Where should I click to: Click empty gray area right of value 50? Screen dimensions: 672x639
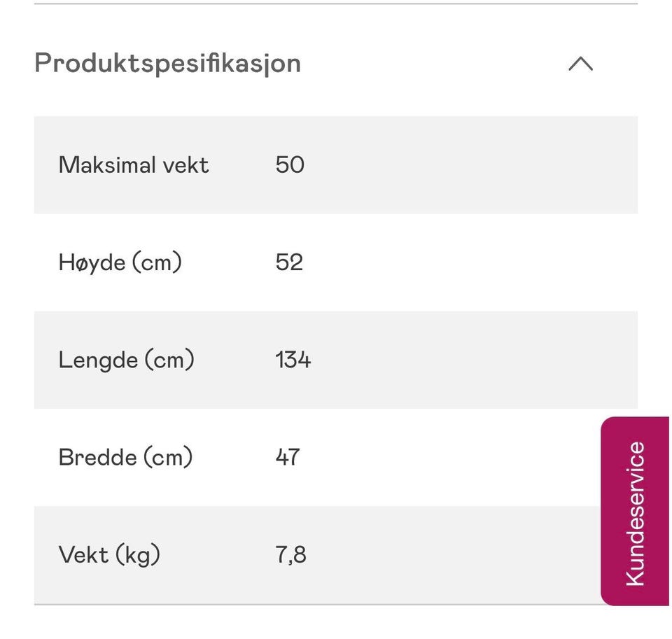(471, 165)
